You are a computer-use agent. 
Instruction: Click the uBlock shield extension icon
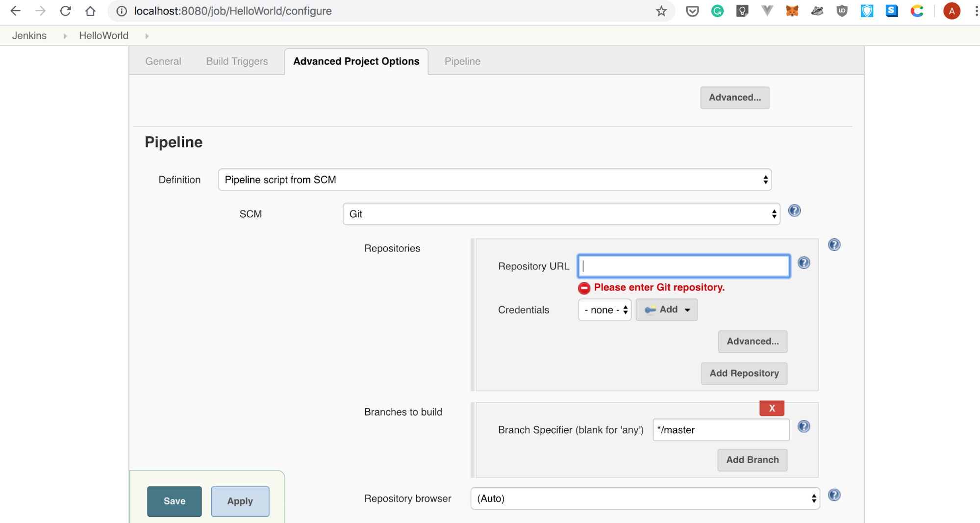842,11
